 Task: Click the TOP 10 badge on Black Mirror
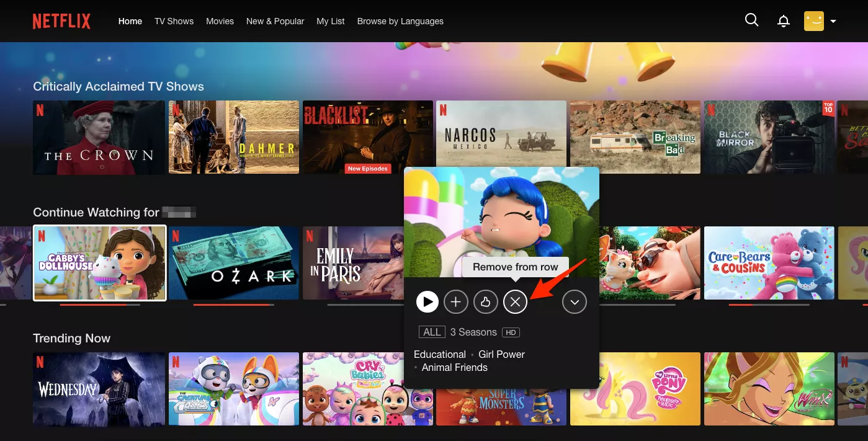pyautogui.click(x=828, y=108)
